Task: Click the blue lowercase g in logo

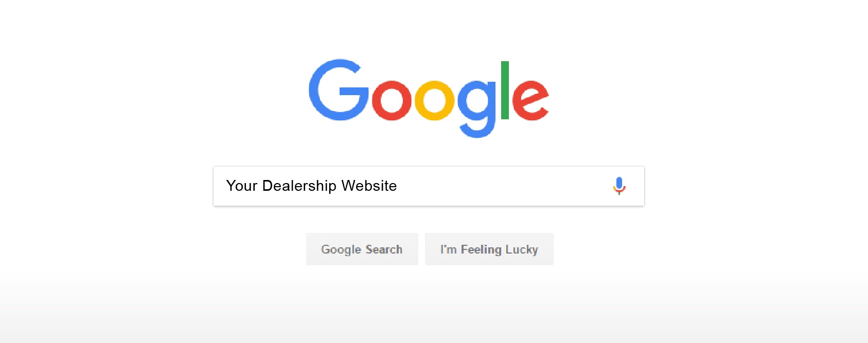Action: point(477,109)
